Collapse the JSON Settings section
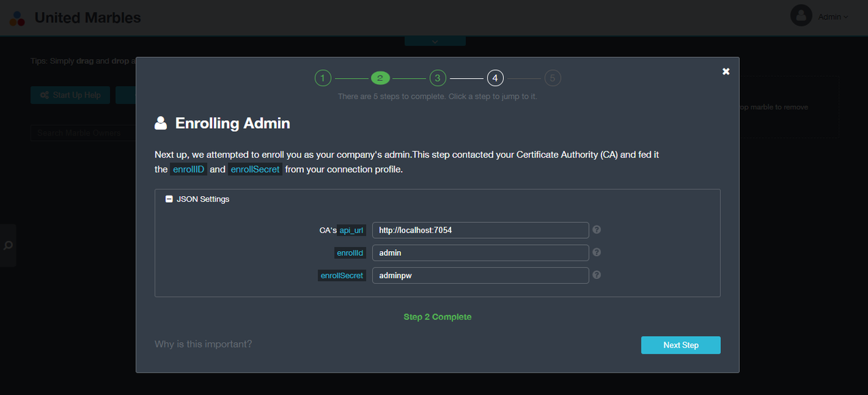The image size is (868, 395). coord(169,199)
